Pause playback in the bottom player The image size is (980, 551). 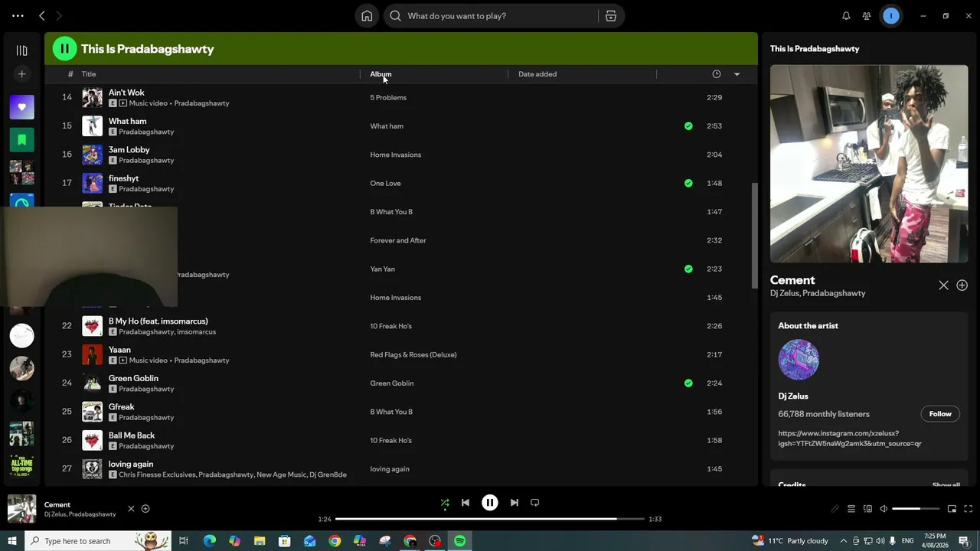click(x=490, y=503)
